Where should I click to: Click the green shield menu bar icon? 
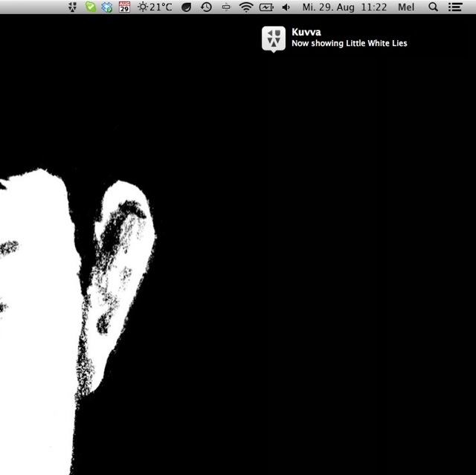click(x=90, y=7)
